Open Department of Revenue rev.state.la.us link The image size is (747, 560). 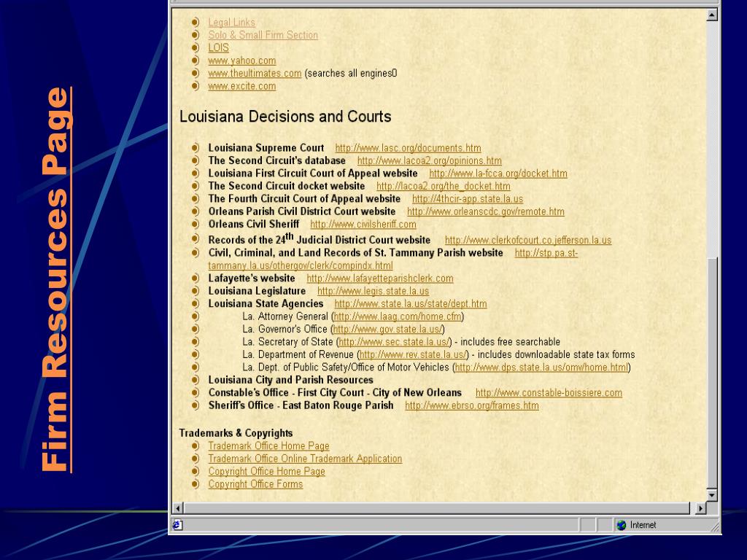[x=413, y=355]
